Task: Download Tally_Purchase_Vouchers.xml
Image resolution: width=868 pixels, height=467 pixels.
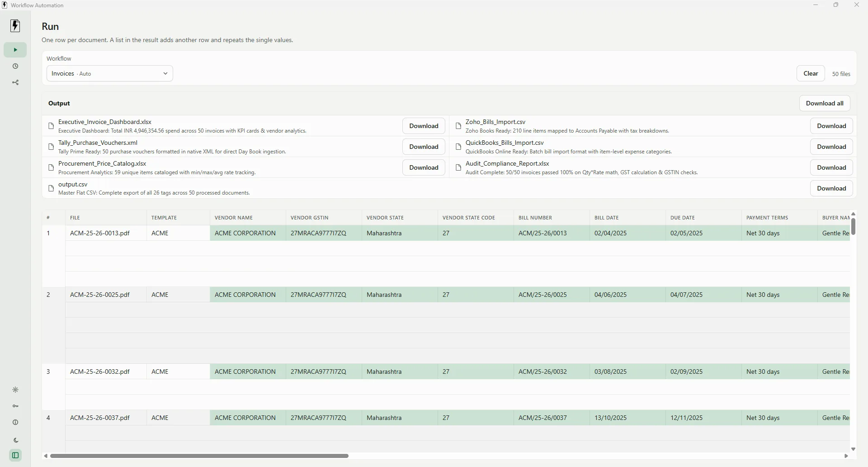Action: pos(424,147)
